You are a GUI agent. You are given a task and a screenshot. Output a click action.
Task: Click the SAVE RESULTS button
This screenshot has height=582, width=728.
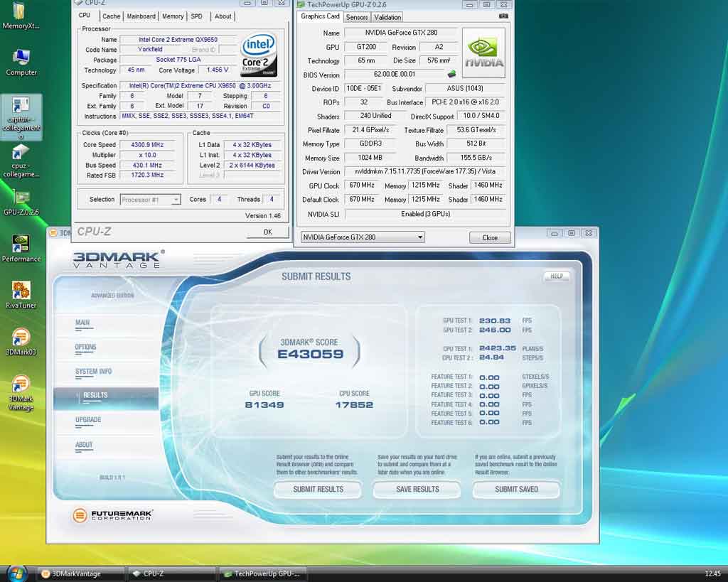(x=417, y=489)
